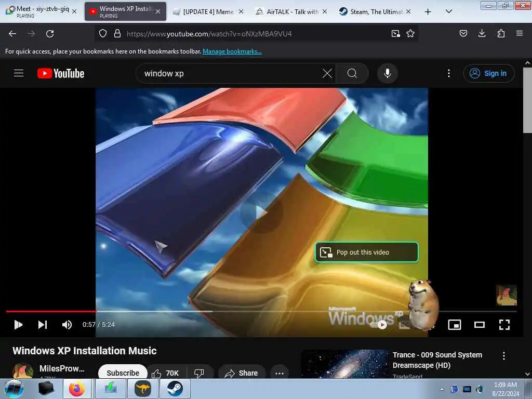Search with your voice microphone
This screenshot has width=532, height=399.
click(387, 73)
